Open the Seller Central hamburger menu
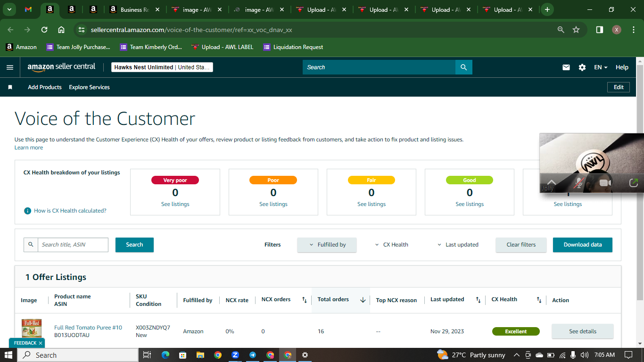 click(x=10, y=67)
